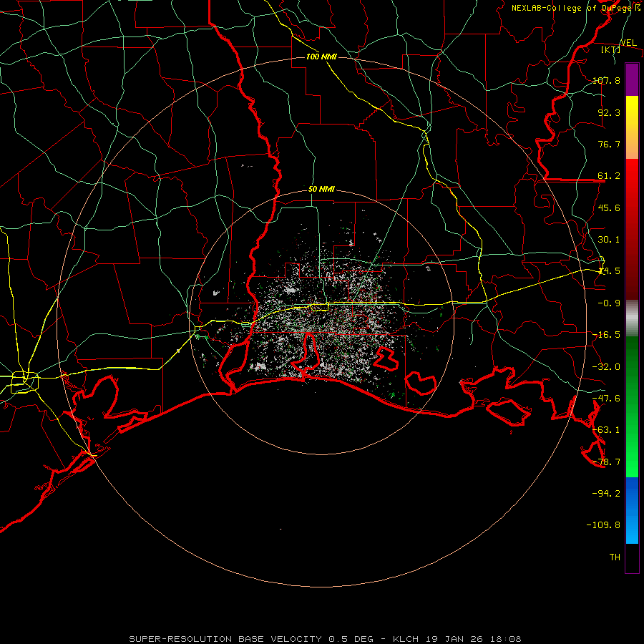Click the 92.3 value on the scale

609,112
